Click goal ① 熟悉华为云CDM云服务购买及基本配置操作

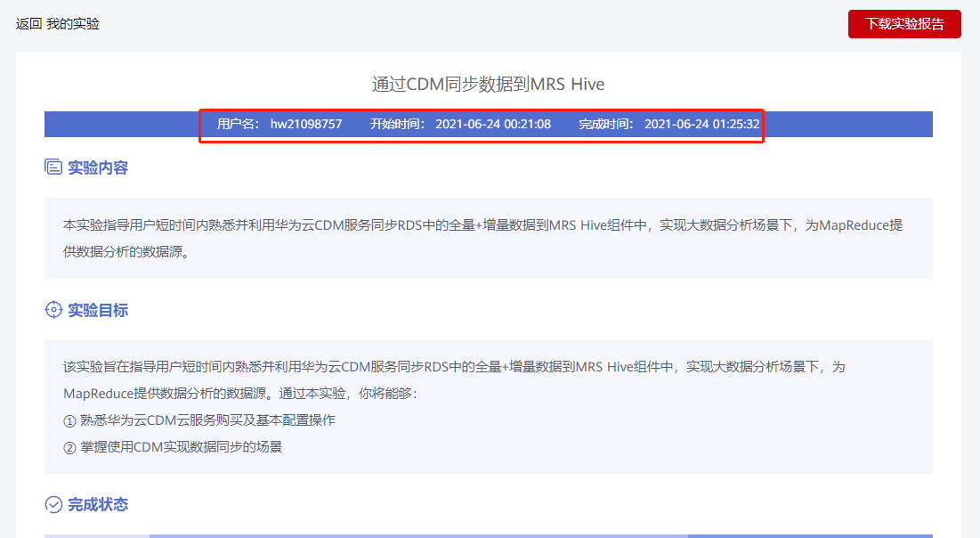click(x=199, y=420)
